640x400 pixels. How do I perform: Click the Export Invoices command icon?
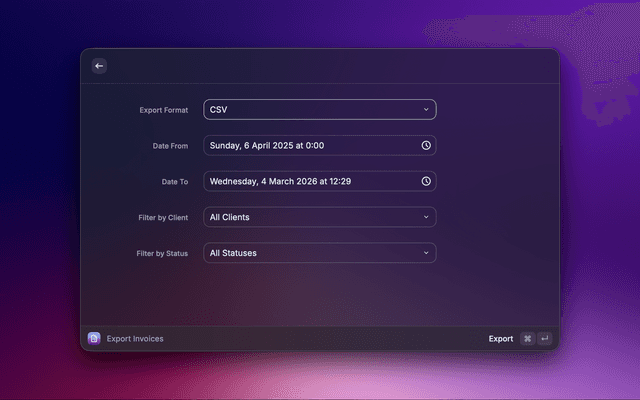point(94,339)
